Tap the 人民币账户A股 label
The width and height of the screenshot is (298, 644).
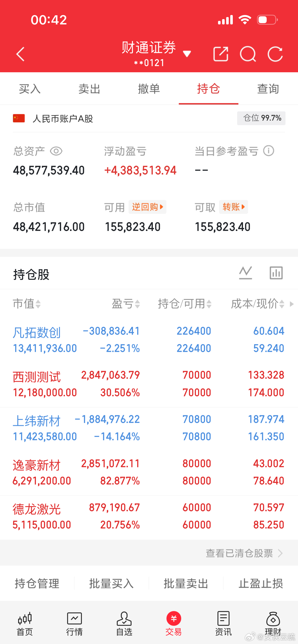(x=63, y=119)
